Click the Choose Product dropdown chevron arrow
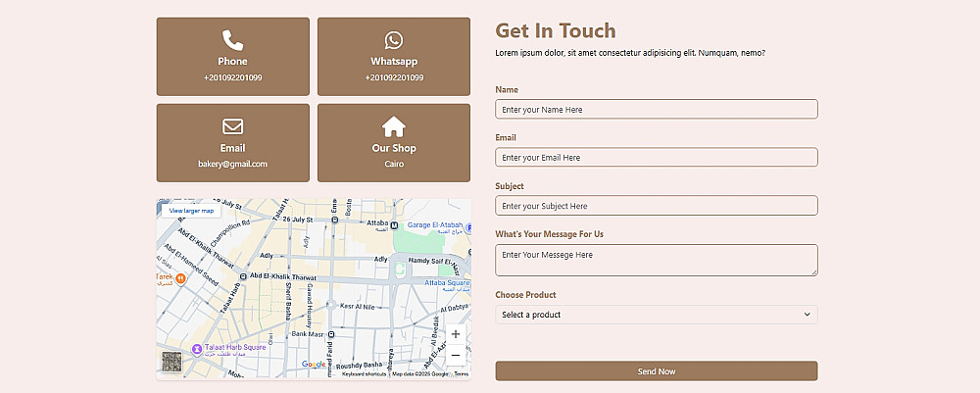The height and width of the screenshot is (393, 980). tap(807, 315)
